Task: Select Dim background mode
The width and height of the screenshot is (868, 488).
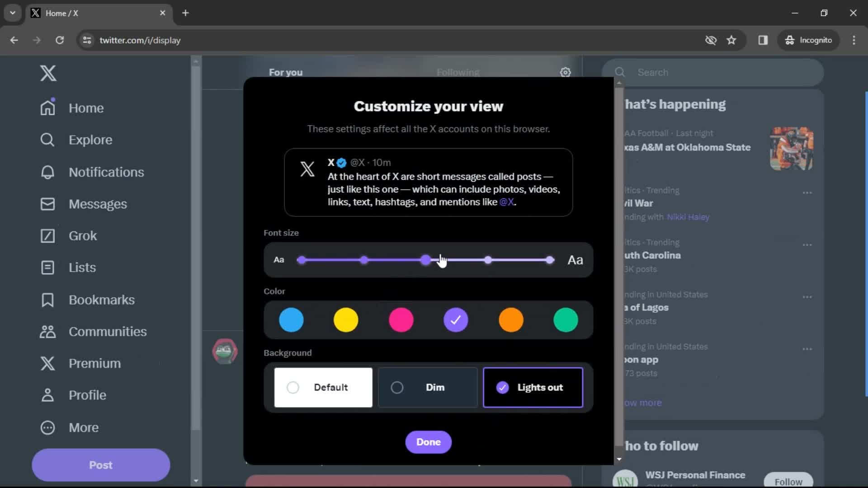Action: tap(428, 387)
